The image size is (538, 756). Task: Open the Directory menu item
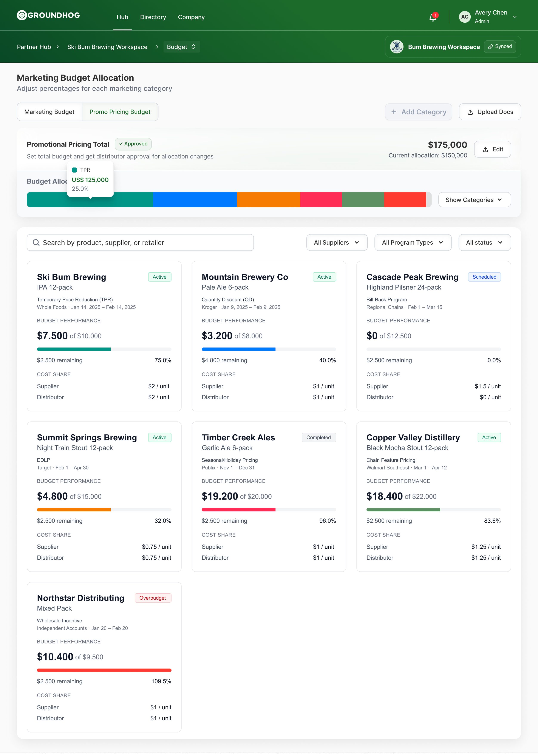pos(153,17)
